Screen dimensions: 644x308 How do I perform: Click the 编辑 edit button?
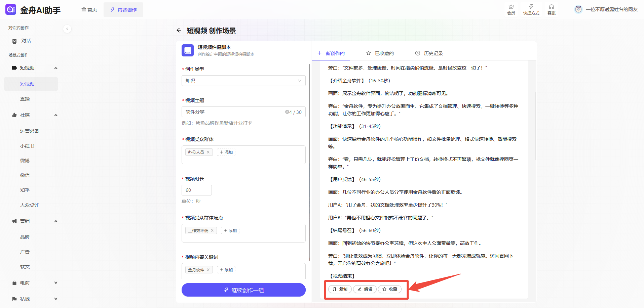pyautogui.click(x=365, y=289)
